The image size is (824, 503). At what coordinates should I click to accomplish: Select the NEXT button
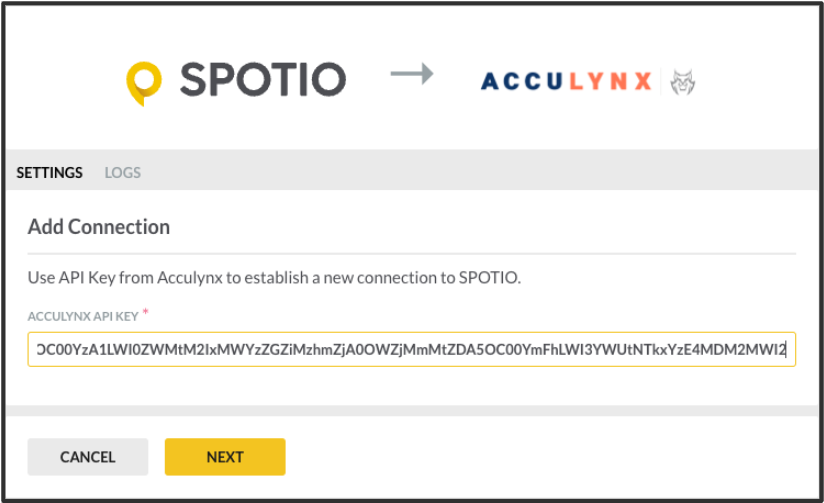pos(225,457)
